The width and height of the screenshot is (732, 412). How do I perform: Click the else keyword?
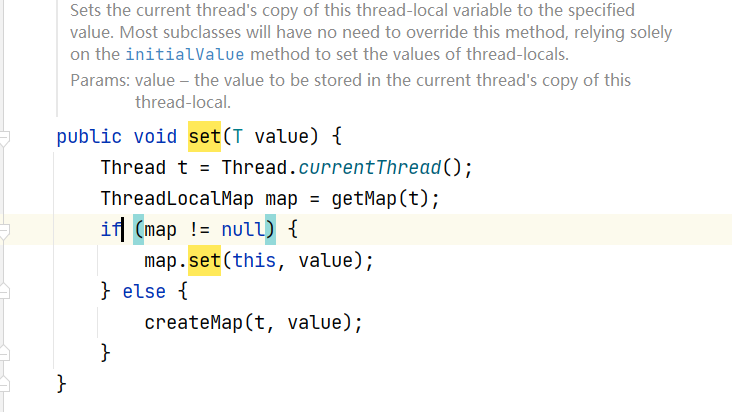(x=144, y=292)
